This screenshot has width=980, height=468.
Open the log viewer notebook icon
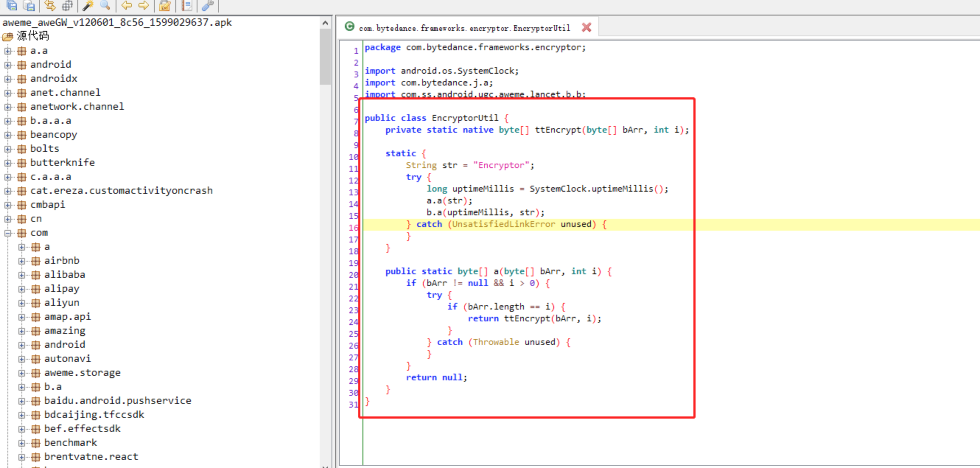(186, 5)
